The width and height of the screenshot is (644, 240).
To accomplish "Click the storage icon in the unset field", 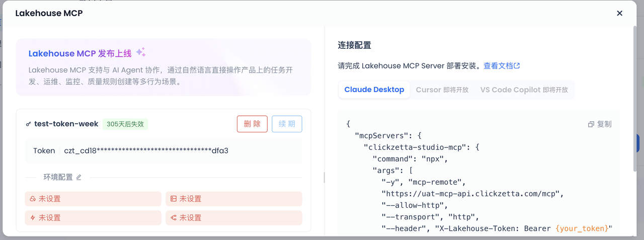I will click(174, 199).
